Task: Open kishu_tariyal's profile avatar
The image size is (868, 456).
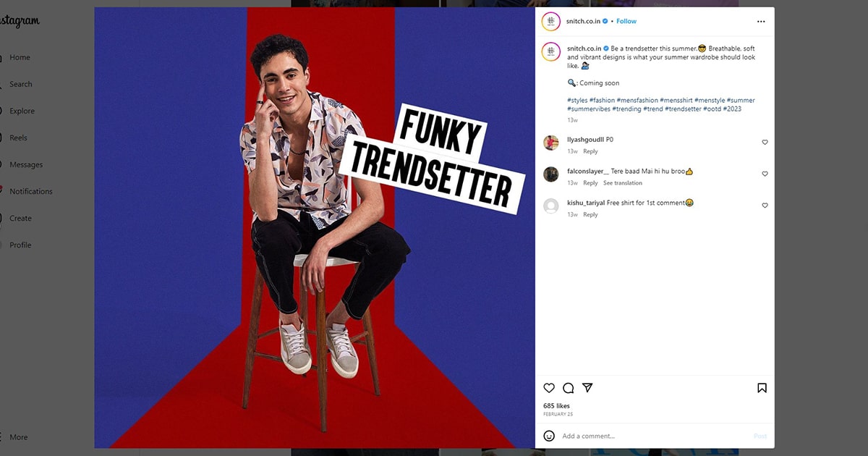Action: click(x=551, y=206)
